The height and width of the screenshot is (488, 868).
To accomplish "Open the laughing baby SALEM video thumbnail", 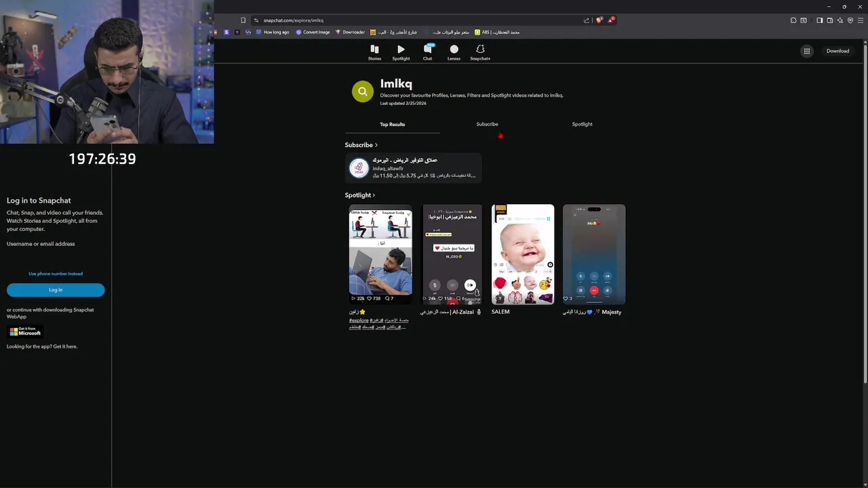I will click(x=523, y=254).
